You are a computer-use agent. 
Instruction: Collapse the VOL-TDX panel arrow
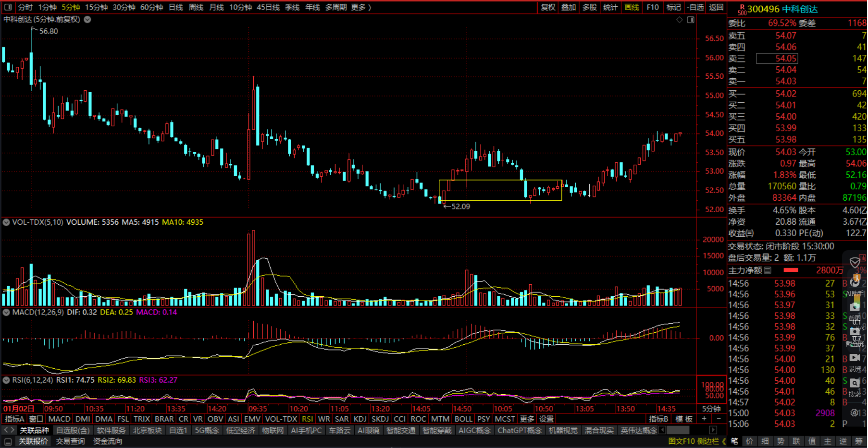click(x=6, y=222)
